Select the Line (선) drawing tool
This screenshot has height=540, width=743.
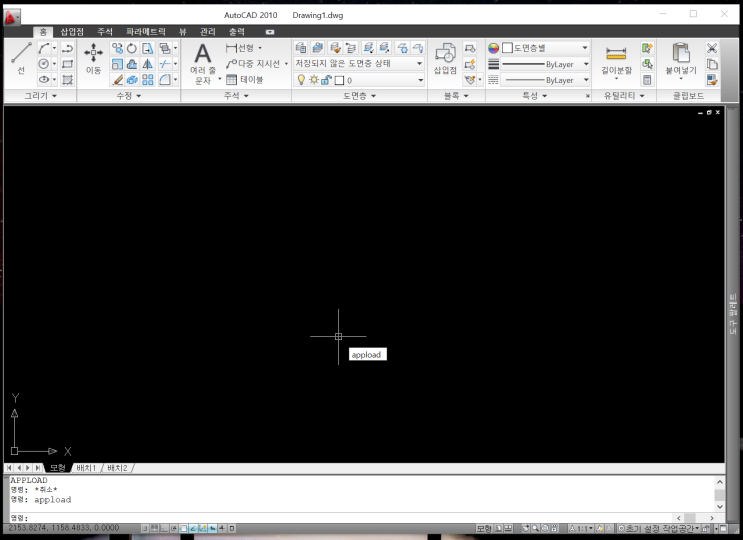21,58
